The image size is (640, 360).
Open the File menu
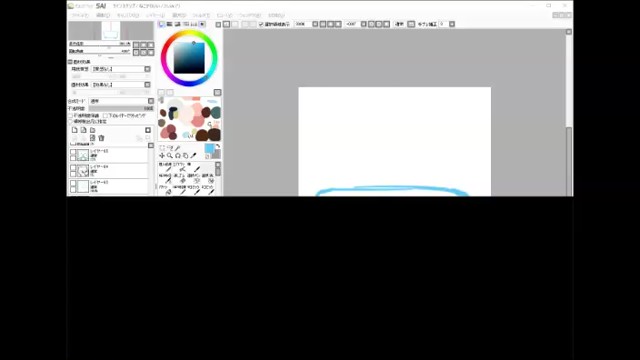pyautogui.click(x=80, y=15)
